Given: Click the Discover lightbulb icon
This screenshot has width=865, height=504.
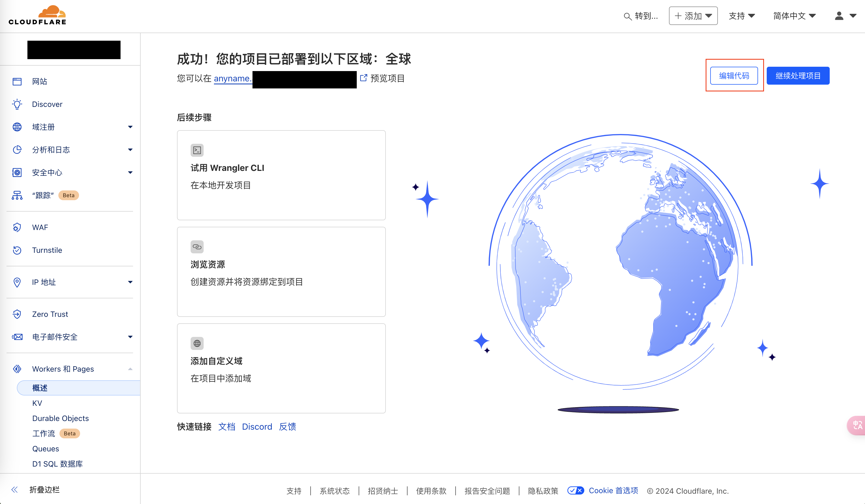Looking at the screenshot, I should [17, 104].
